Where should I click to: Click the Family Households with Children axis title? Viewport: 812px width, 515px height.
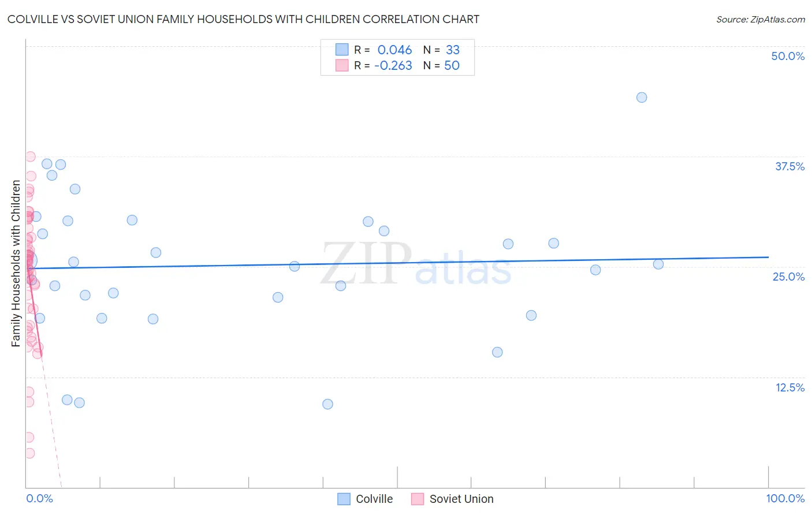click(x=16, y=263)
